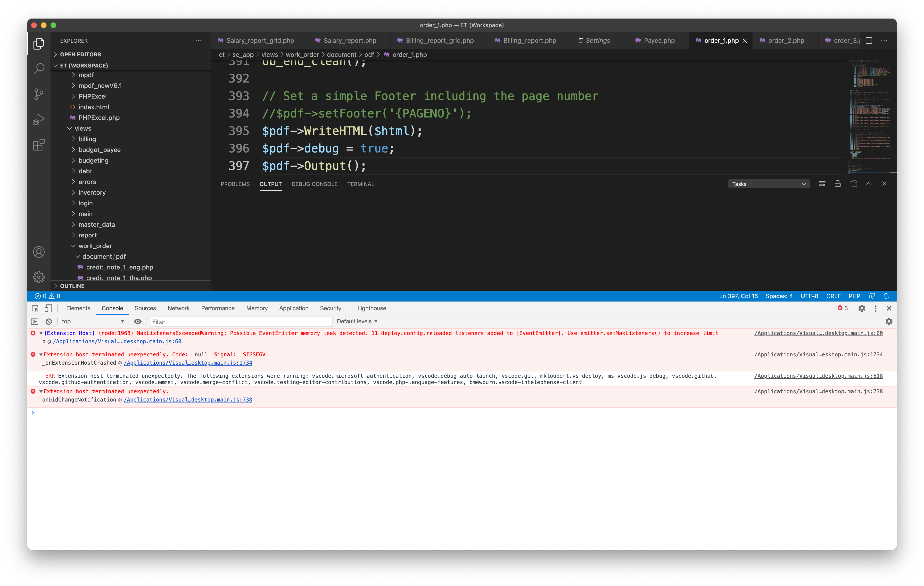Open the Tasks output channel dropdown

click(769, 184)
